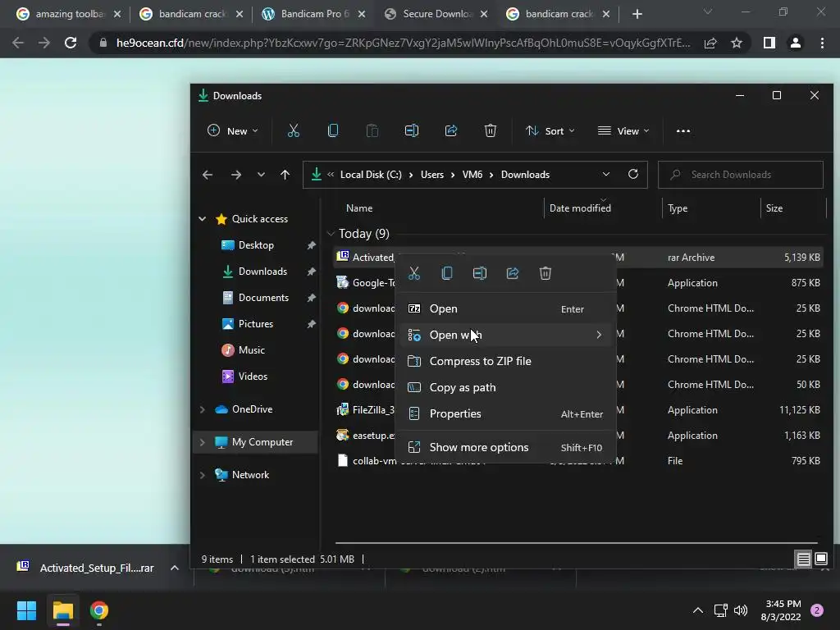Click Chrome address bar URL
This screenshot has width=840, height=630.
[x=403, y=43]
